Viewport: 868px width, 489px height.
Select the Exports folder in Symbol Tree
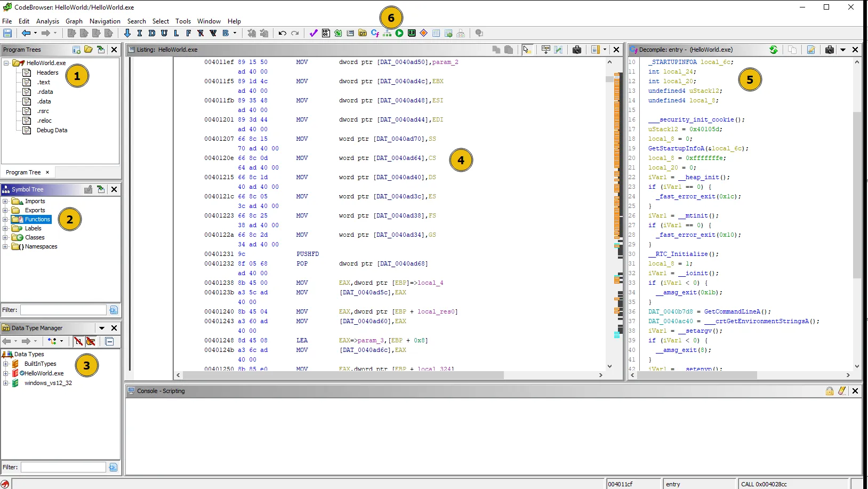(x=35, y=210)
